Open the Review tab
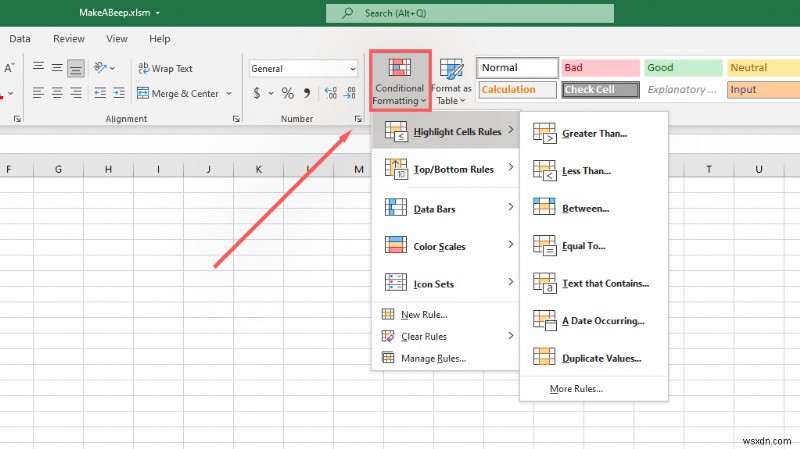The width and height of the screenshot is (800, 449). point(68,39)
